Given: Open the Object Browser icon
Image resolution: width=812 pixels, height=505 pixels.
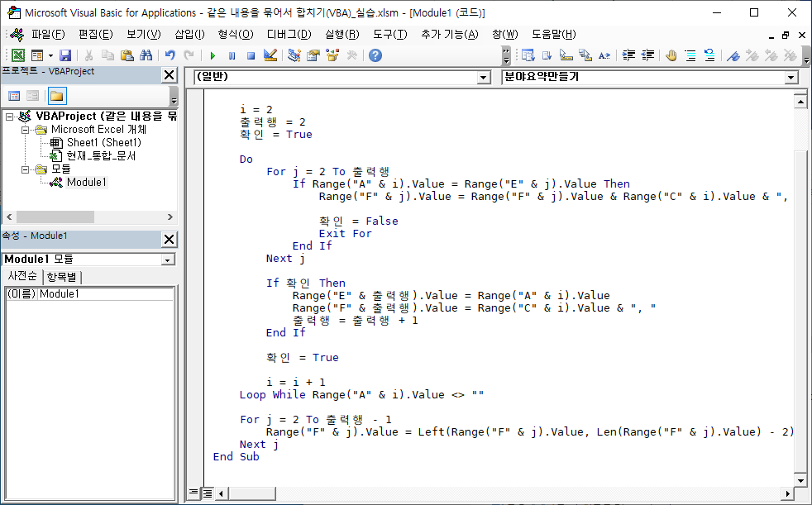Looking at the screenshot, I should pos(332,55).
